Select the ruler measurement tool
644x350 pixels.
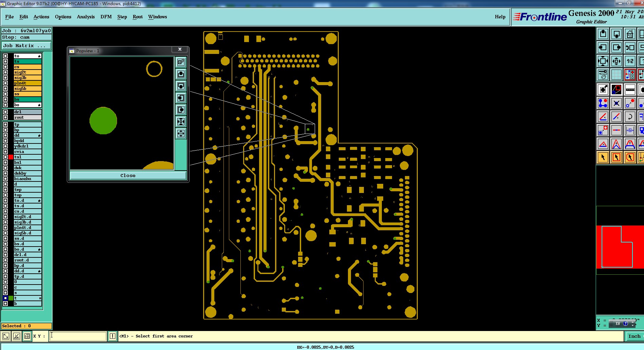pos(630,90)
